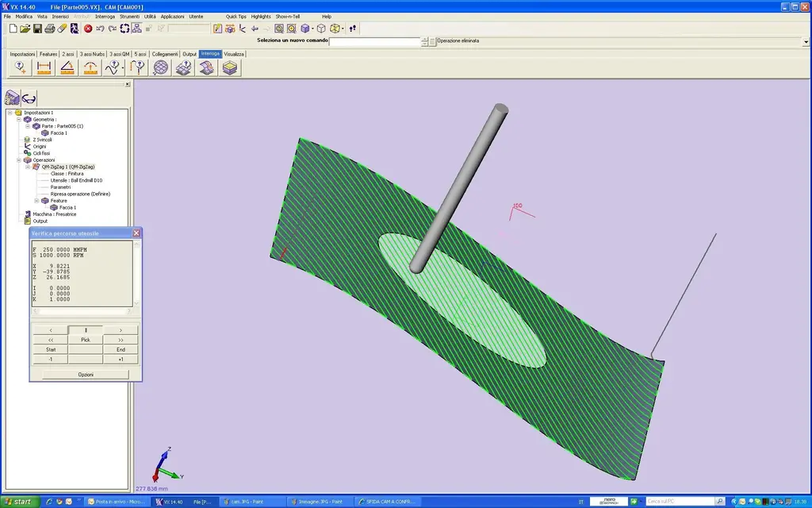Image resolution: width=812 pixels, height=508 pixels.
Task: Click the CAM manager icon in side panel
Action: [x=12, y=98]
